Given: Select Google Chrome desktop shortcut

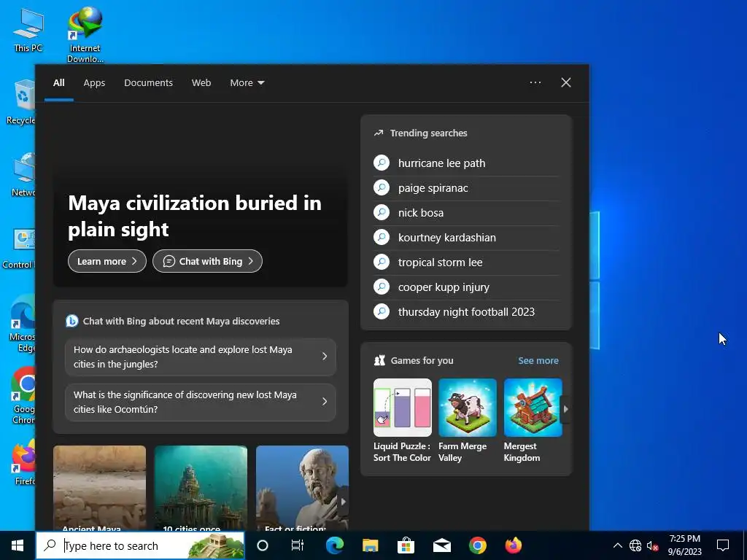Looking at the screenshot, I should point(23,395).
